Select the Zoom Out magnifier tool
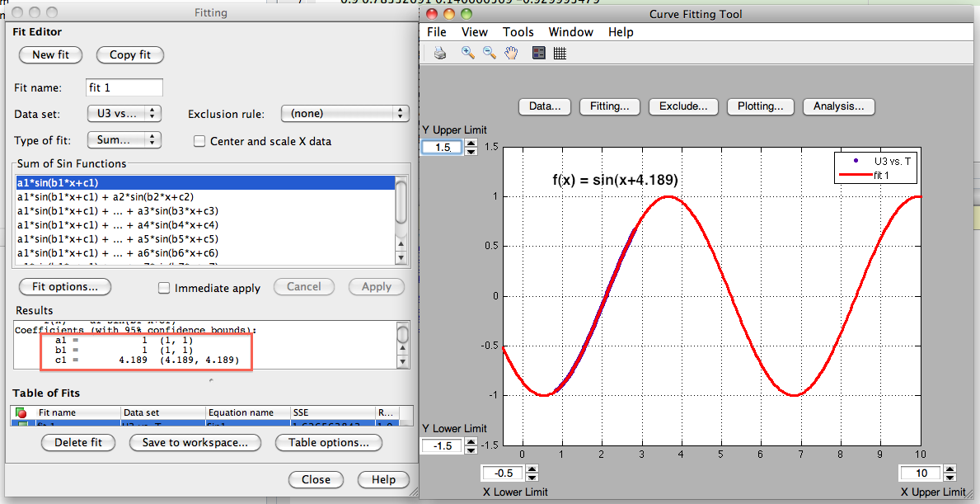Screen dimensions: 980x504 click(489, 54)
